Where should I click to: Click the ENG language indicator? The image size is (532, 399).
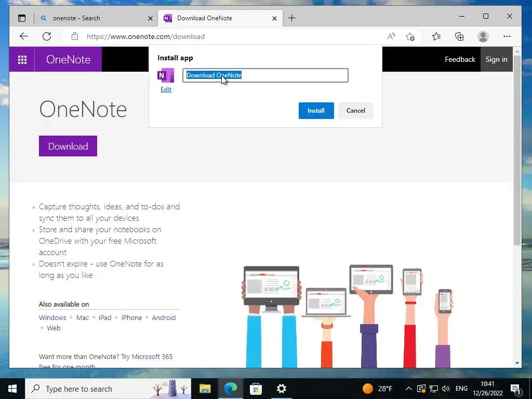(x=461, y=389)
